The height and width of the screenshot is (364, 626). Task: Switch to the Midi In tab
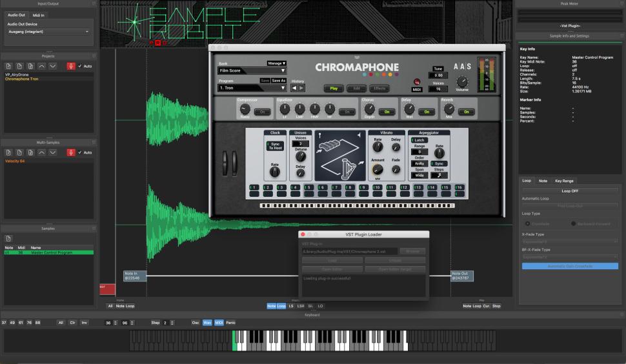[x=39, y=14]
